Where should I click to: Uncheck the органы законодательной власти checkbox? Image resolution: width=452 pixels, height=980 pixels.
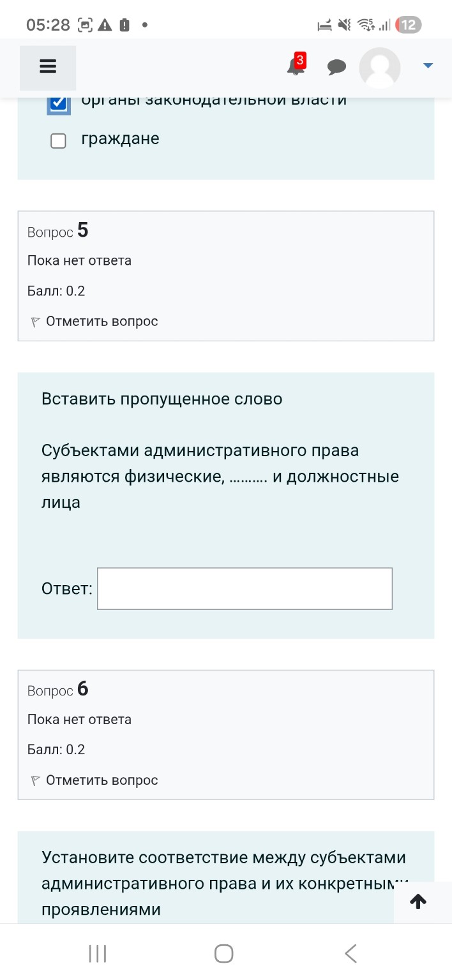coord(58,100)
